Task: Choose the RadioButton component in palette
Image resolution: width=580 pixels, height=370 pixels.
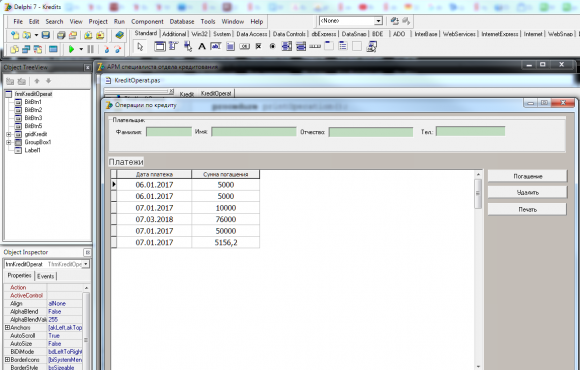Action: (x=273, y=47)
